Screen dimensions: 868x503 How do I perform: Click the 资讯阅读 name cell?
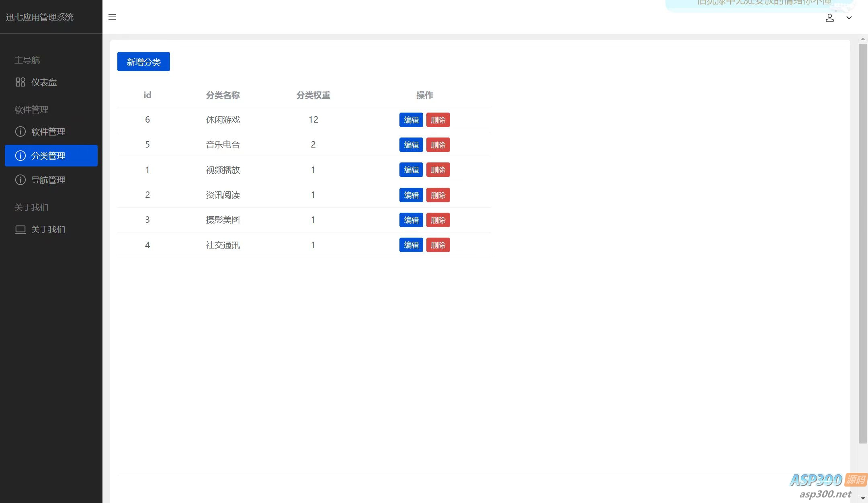point(223,195)
